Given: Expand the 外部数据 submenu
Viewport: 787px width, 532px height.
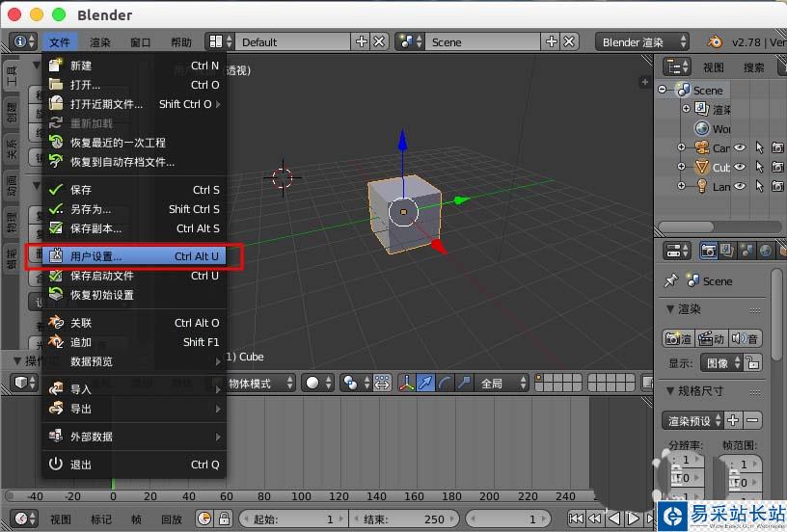Looking at the screenshot, I should 134,437.
